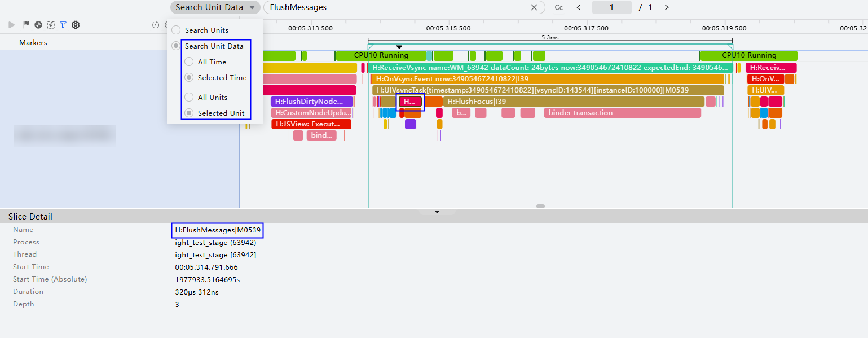868x338 pixels.
Task: Choose the 'All Units' radio button
Action: [x=189, y=97]
